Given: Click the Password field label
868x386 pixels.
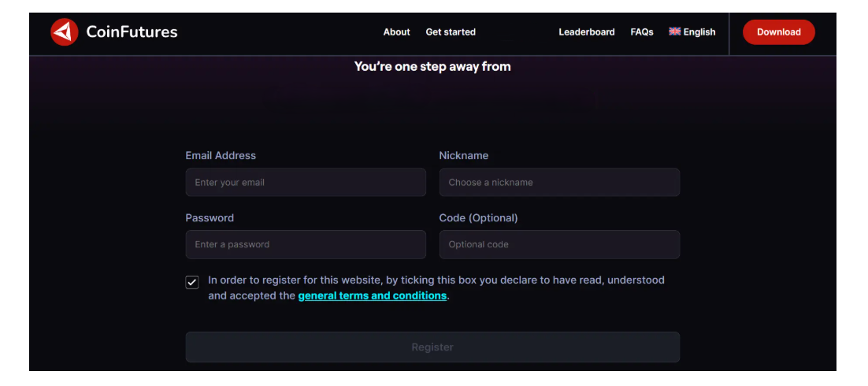Looking at the screenshot, I should click(x=210, y=218).
